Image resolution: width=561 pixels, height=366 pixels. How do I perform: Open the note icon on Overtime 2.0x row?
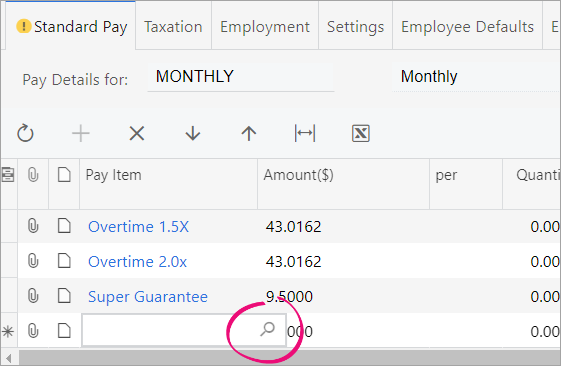(64, 261)
